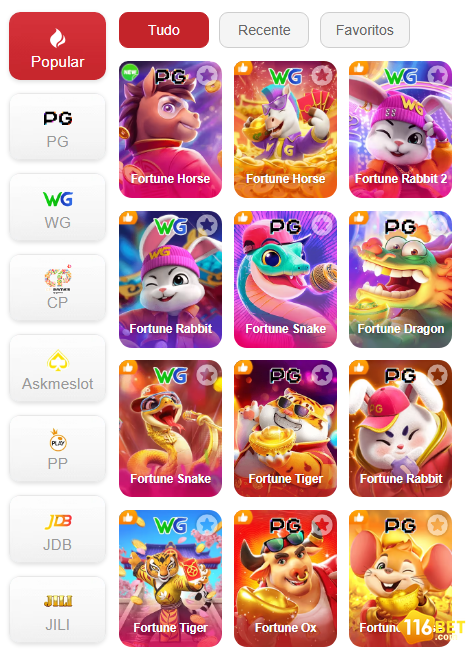Favorite the PG Fortune Horse game star

tap(207, 75)
